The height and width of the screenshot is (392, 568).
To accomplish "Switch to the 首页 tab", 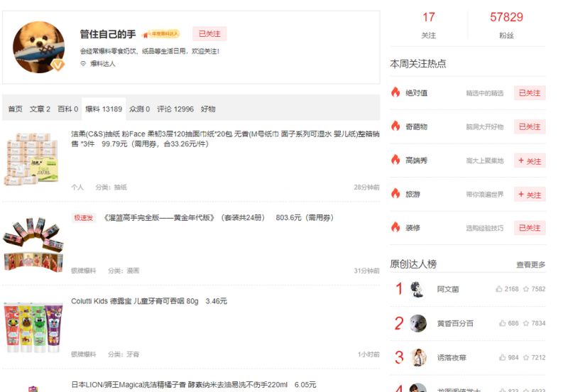I will click(15, 109).
